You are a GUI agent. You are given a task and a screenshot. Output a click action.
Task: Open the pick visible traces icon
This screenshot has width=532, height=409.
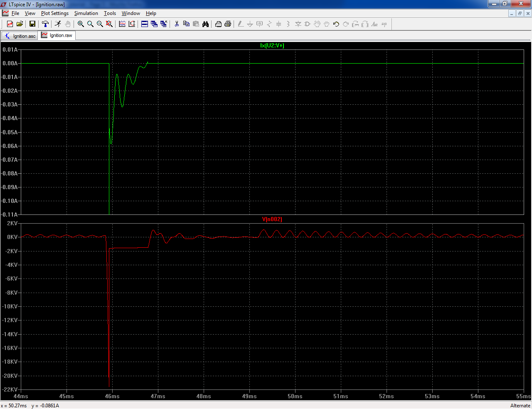[122, 24]
